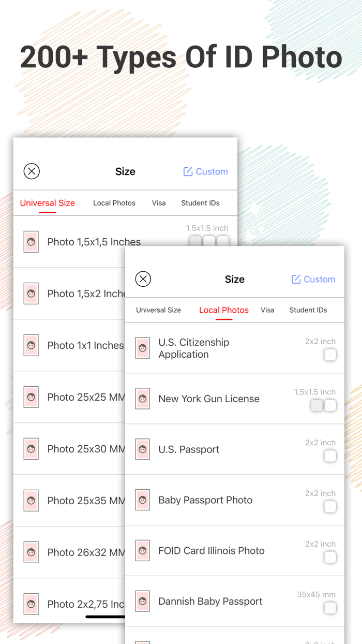Choose Photo 25x25 MM row
Image resolution: width=362 pixels, height=644 pixels.
(69, 397)
